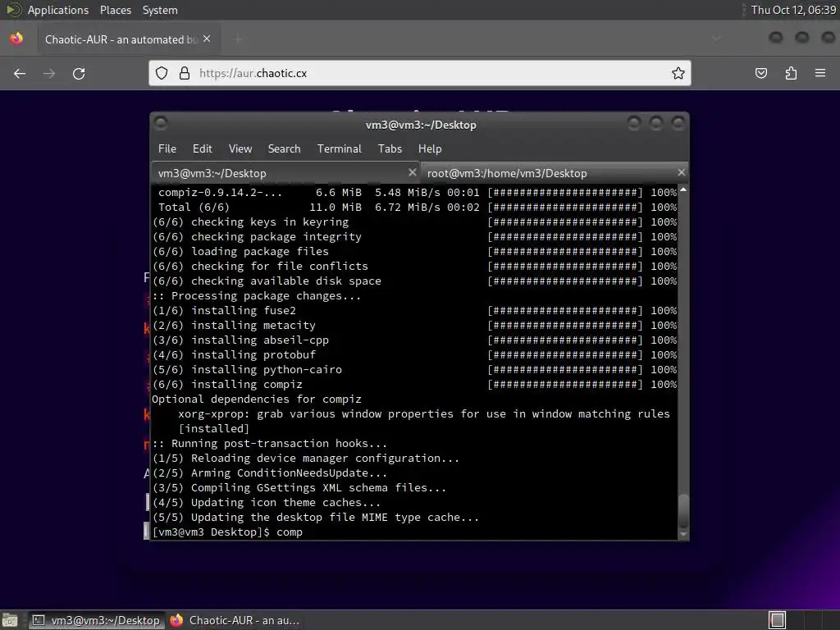The image size is (840, 630).
Task: Open Firefox extensions puzzle icon
Action: coord(791,73)
